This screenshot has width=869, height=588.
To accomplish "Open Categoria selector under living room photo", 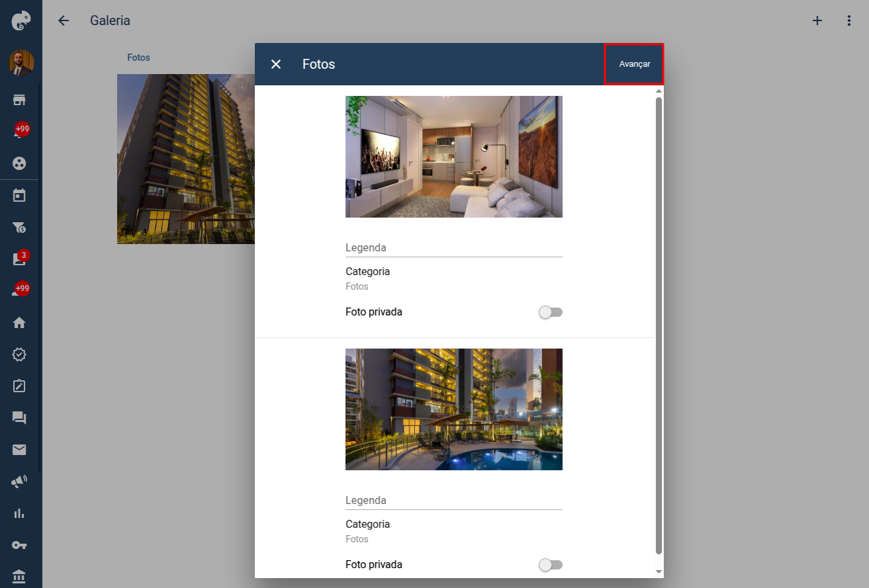I will (x=454, y=278).
